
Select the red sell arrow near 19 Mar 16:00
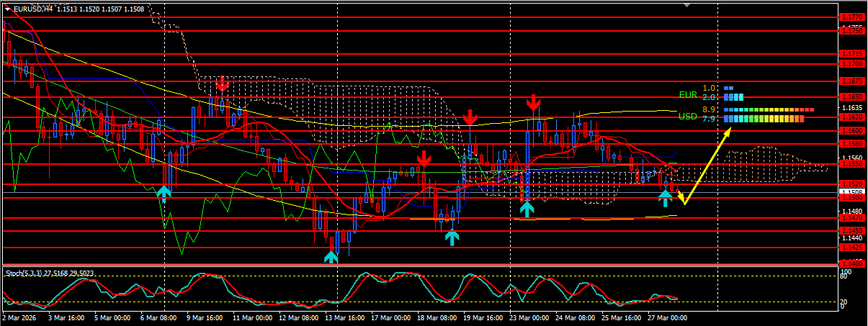pyautogui.click(x=470, y=118)
